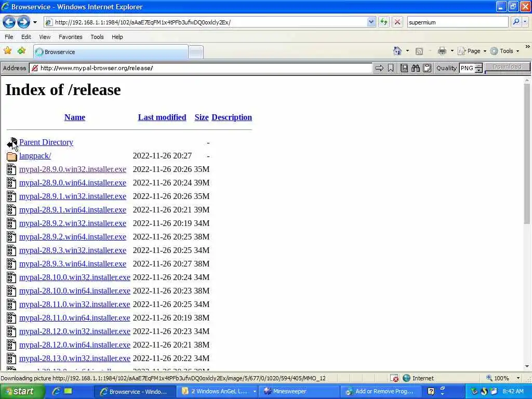The image size is (532, 399).
Task: Click the Windows Start button
Action: point(22,392)
